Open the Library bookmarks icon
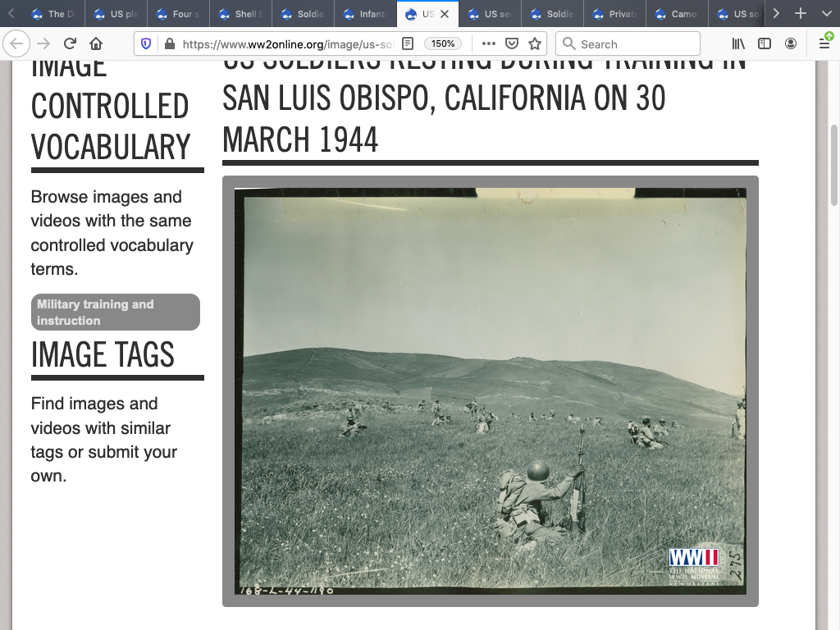This screenshot has height=630, width=840. pos(738,43)
